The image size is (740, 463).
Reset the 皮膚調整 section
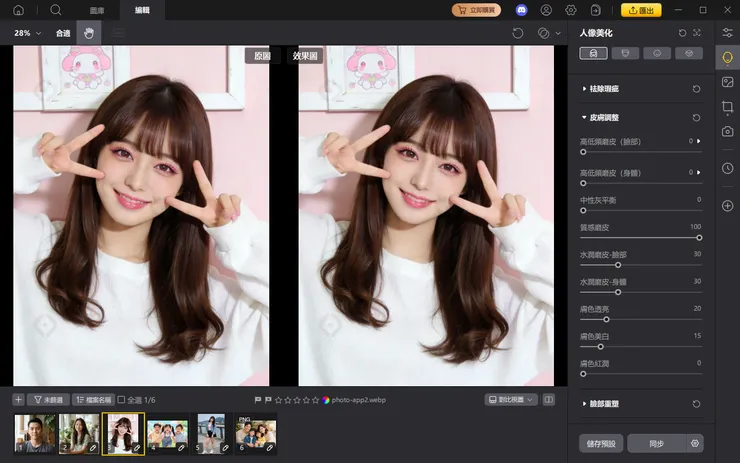tap(696, 118)
